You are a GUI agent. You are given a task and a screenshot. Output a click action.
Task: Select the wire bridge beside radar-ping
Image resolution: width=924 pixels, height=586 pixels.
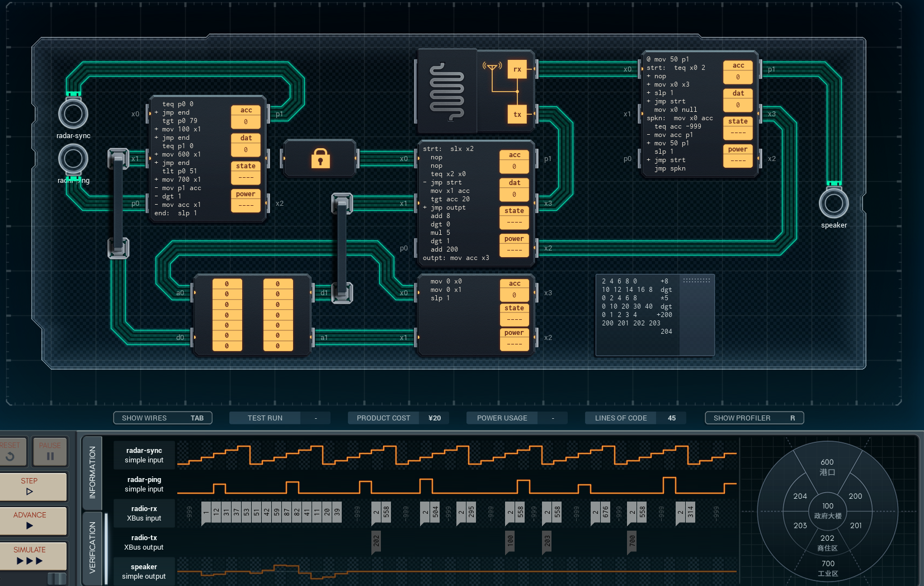pyautogui.click(x=118, y=204)
